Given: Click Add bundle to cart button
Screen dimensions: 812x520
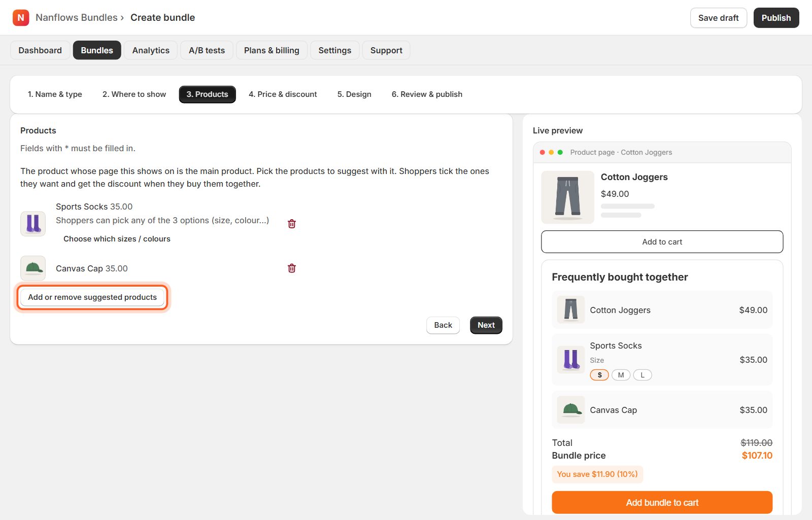Looking at the screenshot, I should pyautogui.click(x=662, y=502).
